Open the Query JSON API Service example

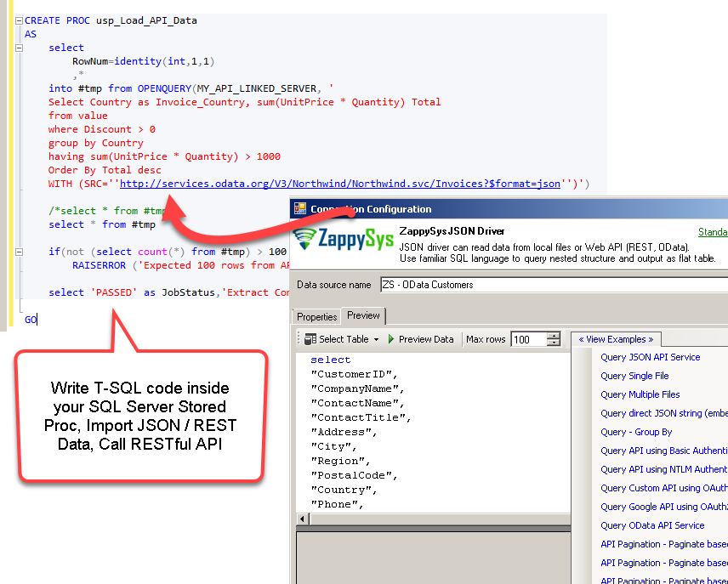point(651,357)
